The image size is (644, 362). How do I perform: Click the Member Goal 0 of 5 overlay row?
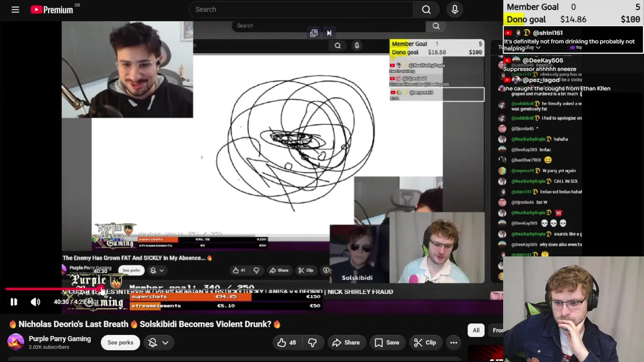(573, 7)
